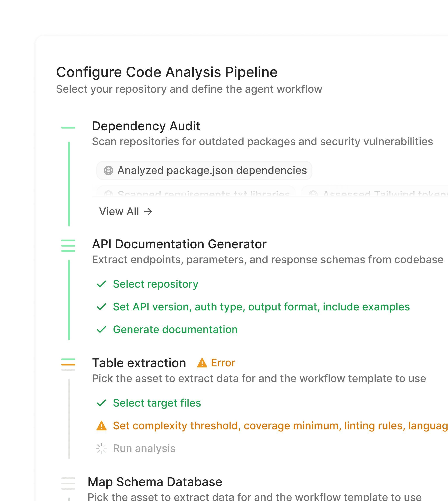Click the gray three-line icon beside Map Schema Database
Image resolution: width=448 pixels, height=501 pixels.
pos(68,483)
